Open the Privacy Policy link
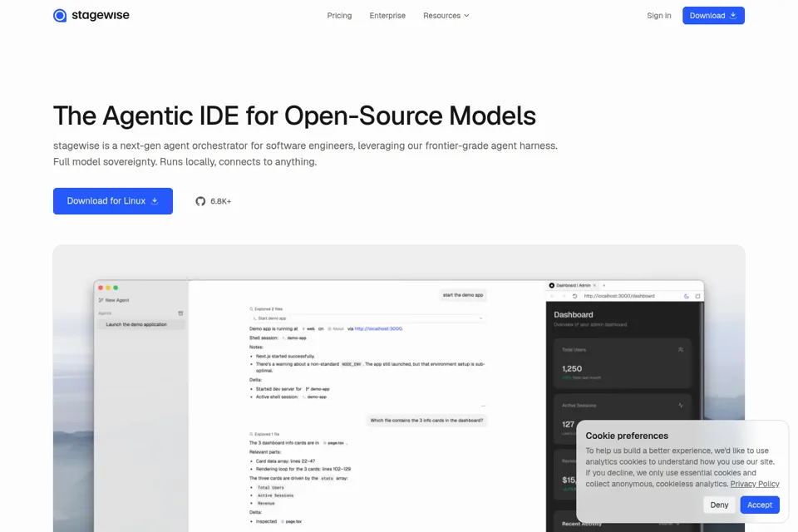The width and height of the screenshot is (798, 532). pos(755,484)
